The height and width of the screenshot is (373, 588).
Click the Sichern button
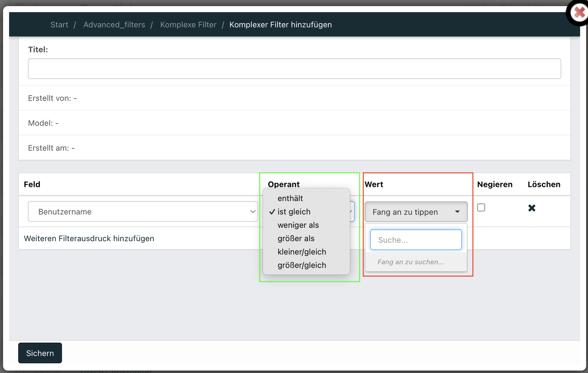point(40,353)
